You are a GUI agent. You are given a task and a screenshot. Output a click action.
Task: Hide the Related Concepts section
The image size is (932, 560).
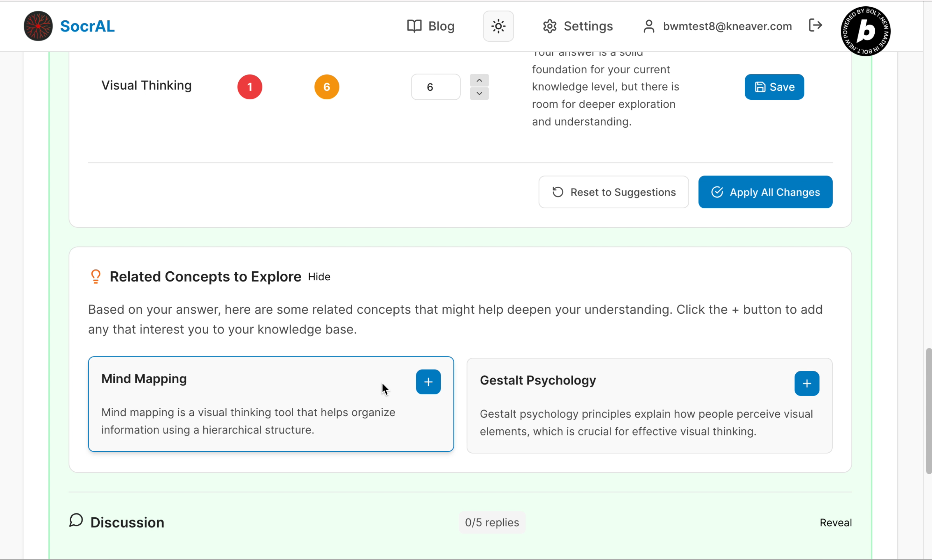pos(319,276)
